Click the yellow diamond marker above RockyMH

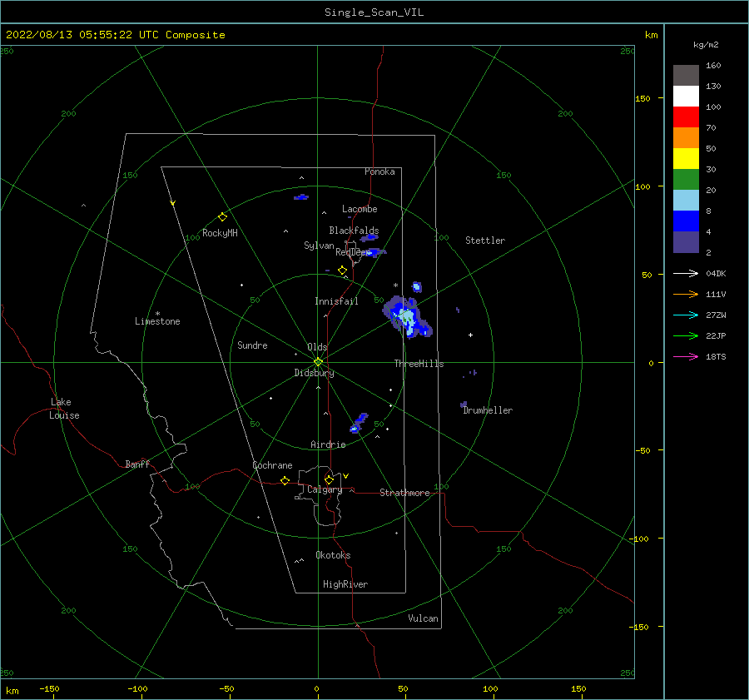[222, 217]
